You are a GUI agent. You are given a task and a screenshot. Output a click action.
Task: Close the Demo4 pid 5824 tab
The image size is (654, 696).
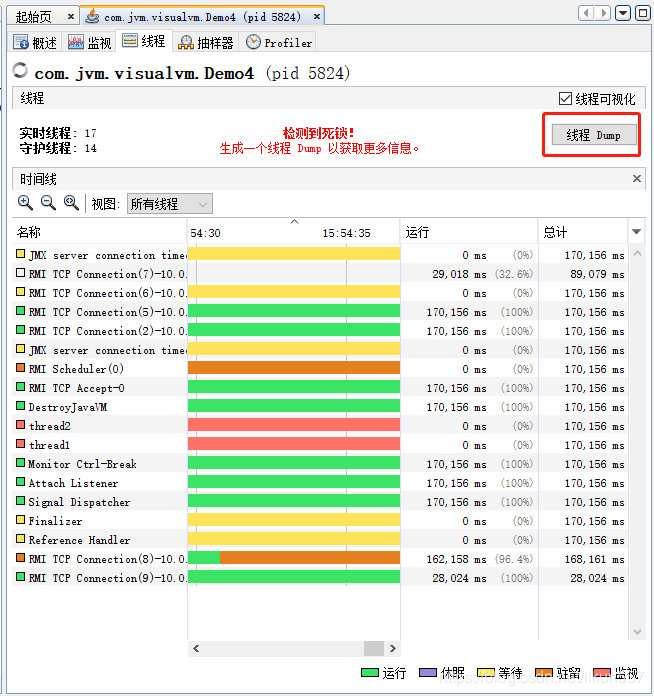[317, 17]
